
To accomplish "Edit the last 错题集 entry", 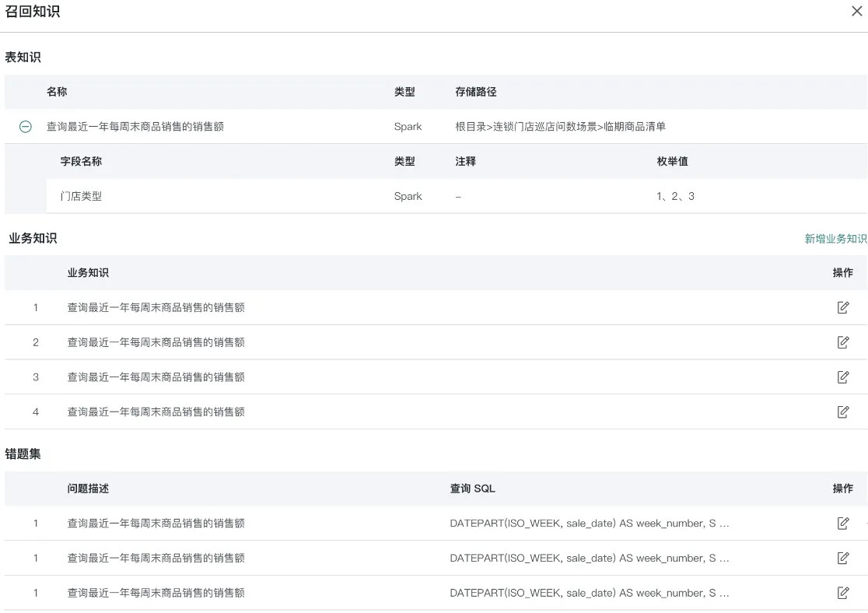I will pyautogui.click(x=842, y=593).
